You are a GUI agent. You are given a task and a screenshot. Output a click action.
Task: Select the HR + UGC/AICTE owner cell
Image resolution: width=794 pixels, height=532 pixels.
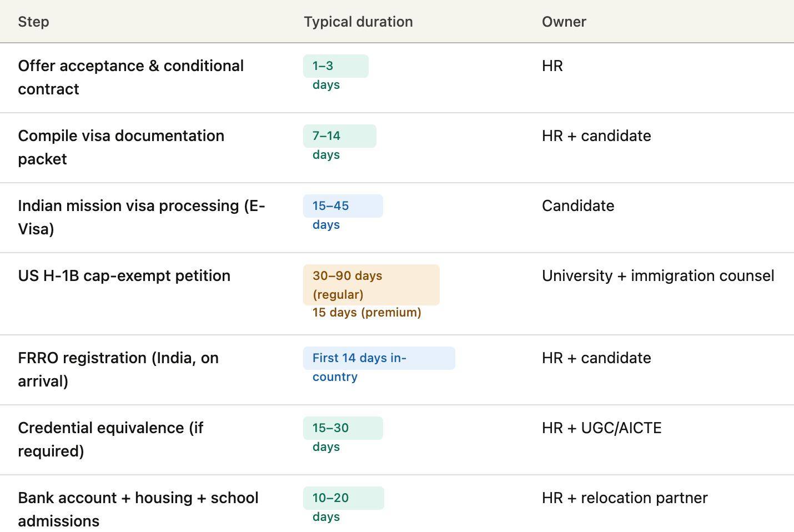601,428
